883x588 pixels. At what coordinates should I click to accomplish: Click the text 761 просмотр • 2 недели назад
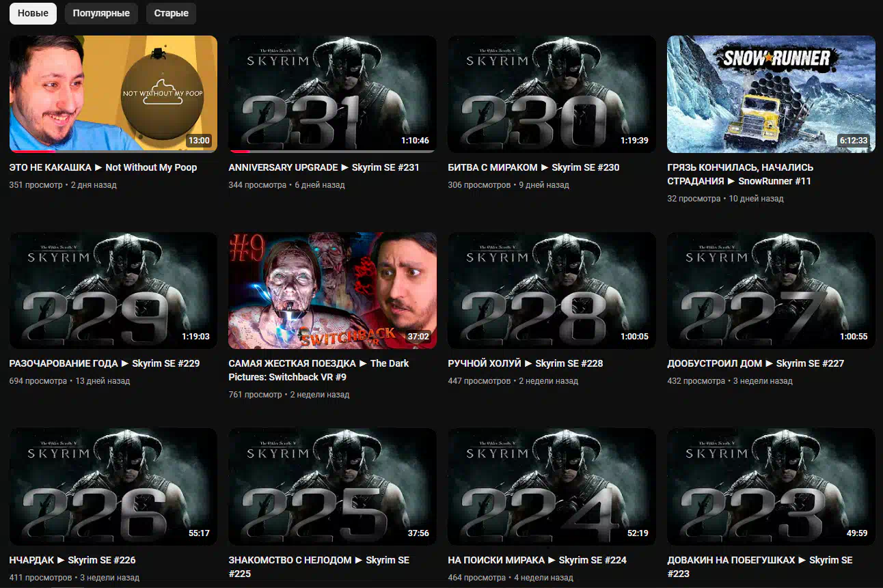point(289,395)
